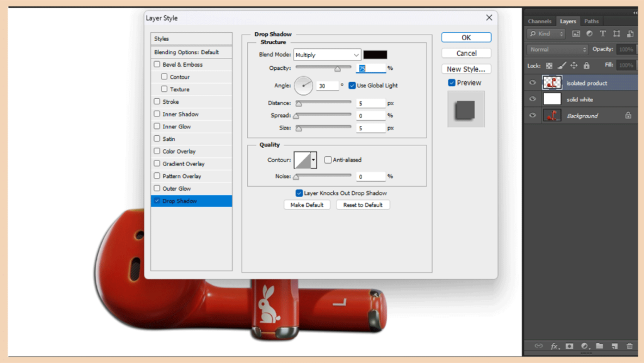Open the Kind filter dropdown in Layers panel
This screenshot has height=363, width=644.
click(545, 33)
